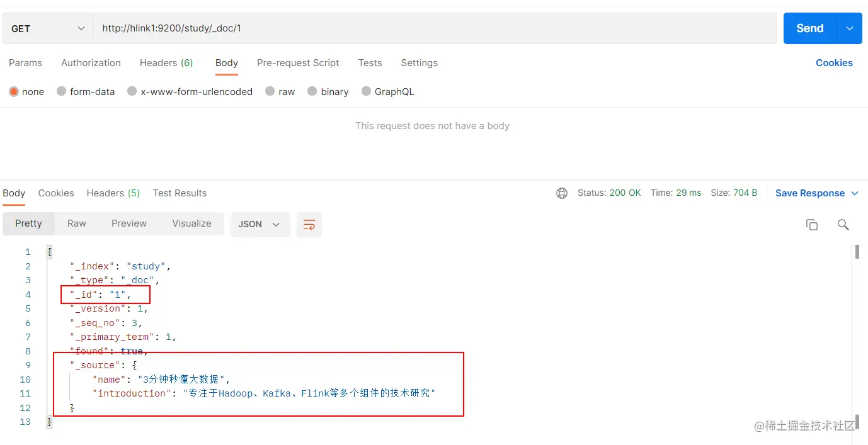Click the "found": true line

tap(109, 351)
